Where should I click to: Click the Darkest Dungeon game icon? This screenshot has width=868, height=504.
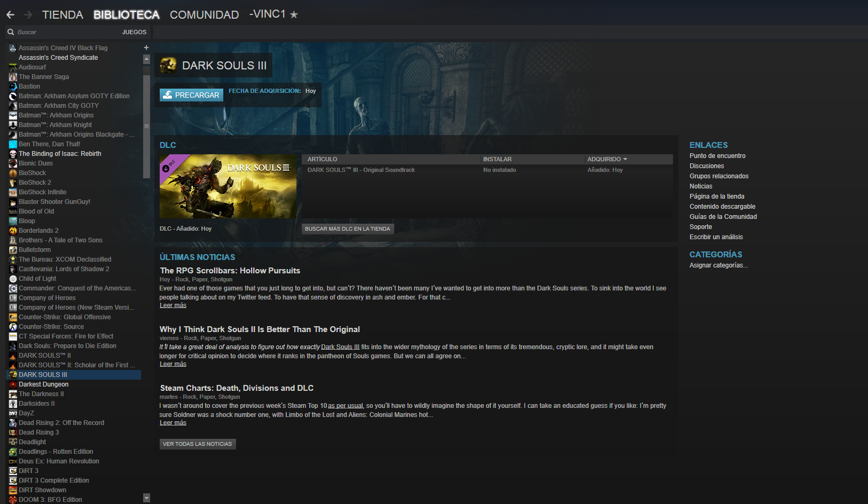tap(13, 384)
